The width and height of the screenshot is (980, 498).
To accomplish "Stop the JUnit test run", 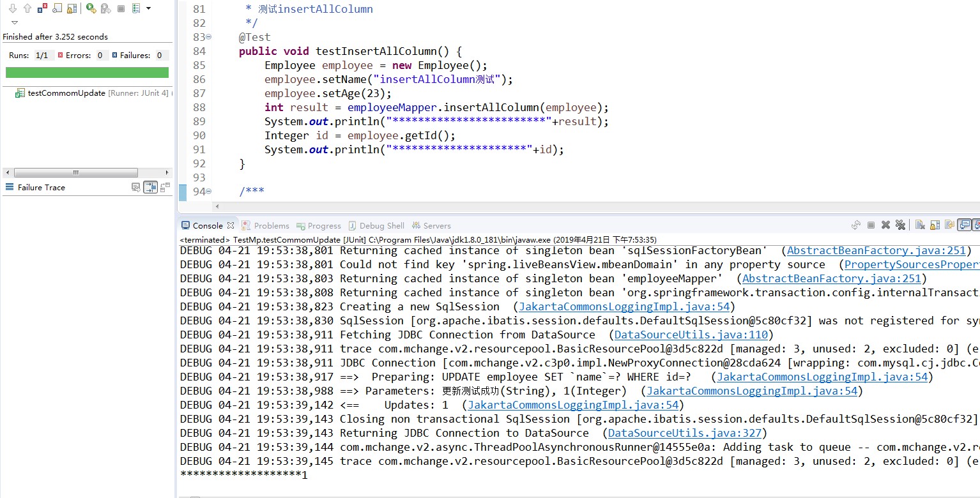I will pyautogui.click(x=121, y=9).
